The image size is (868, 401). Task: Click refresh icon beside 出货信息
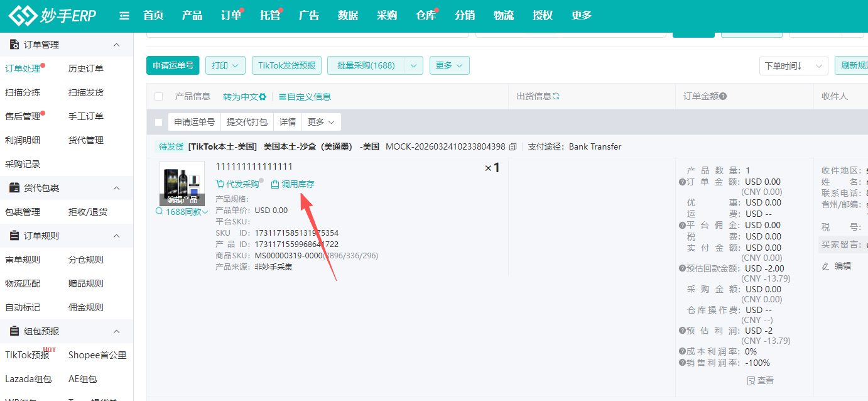tap(556, 96)
